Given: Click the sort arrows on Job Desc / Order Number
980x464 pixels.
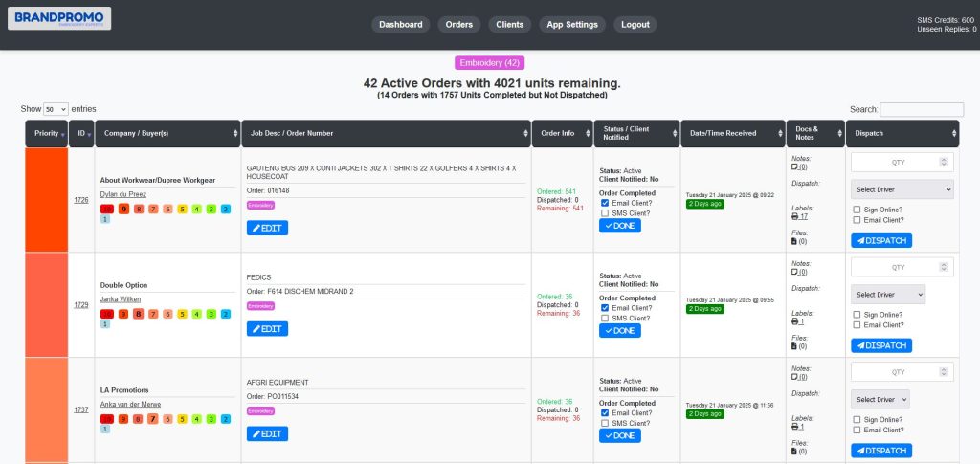Looking at the screenshot, I should click(525, 134).
